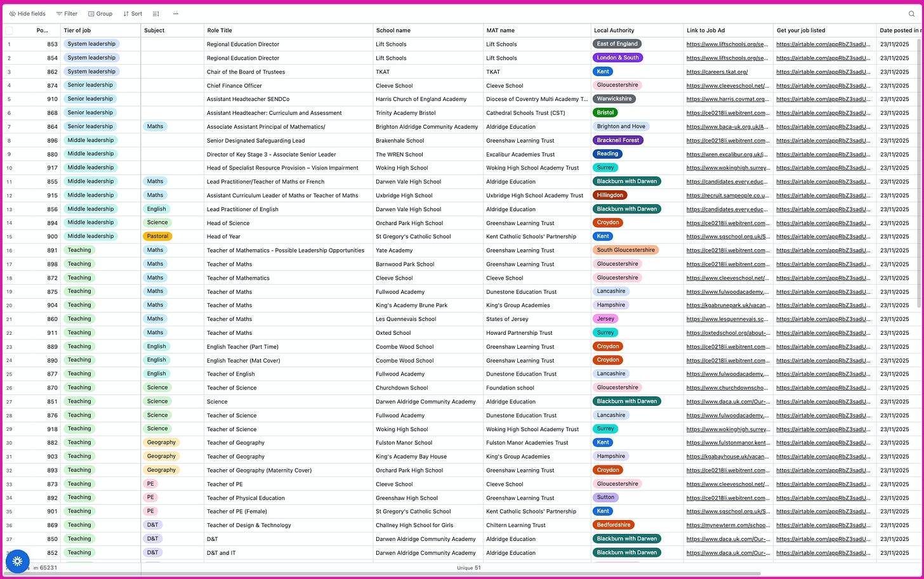Open wren.excalibur.org.uk job link

coord(727,154)
